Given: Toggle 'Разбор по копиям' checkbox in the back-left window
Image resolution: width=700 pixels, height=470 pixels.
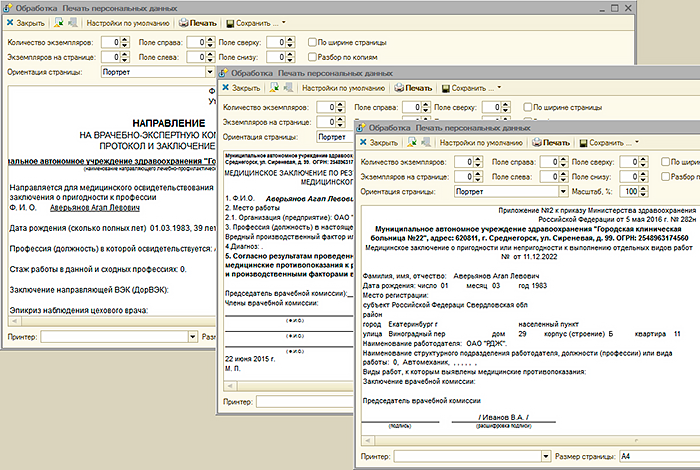Looking at the screenshot, I should pyautogui.click(x=311, y=57).
